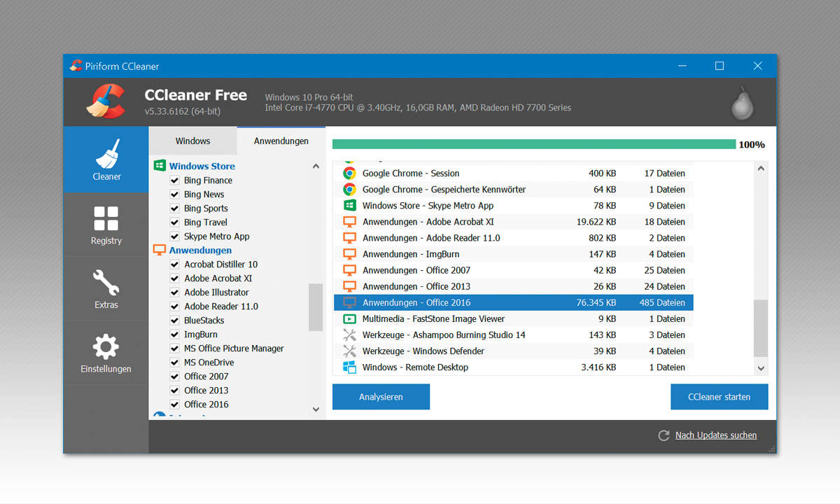This screenshot has width=840, height=504.
Task: Click Chrome icon for Session row
Action: [x=349, y=173]
